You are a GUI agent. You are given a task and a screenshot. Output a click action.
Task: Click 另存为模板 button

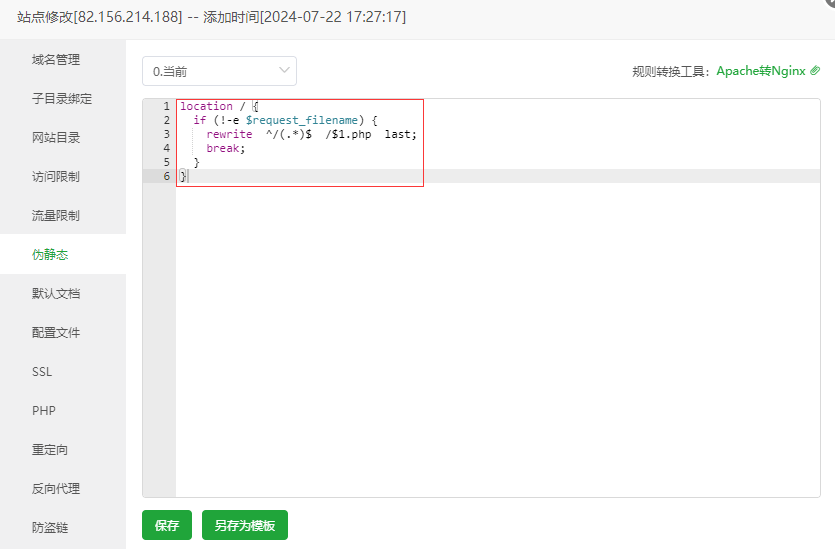245,525
